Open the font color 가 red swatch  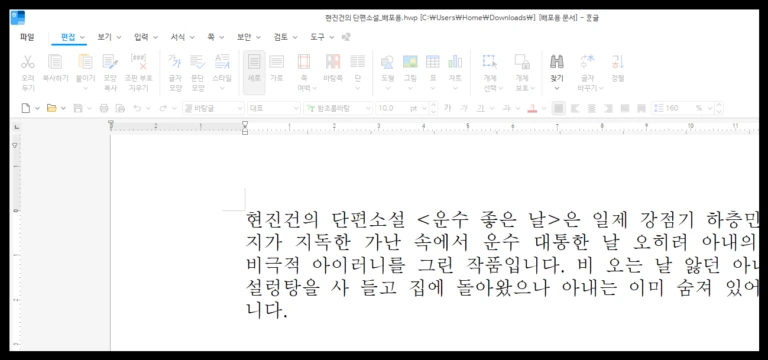[533, 108]
